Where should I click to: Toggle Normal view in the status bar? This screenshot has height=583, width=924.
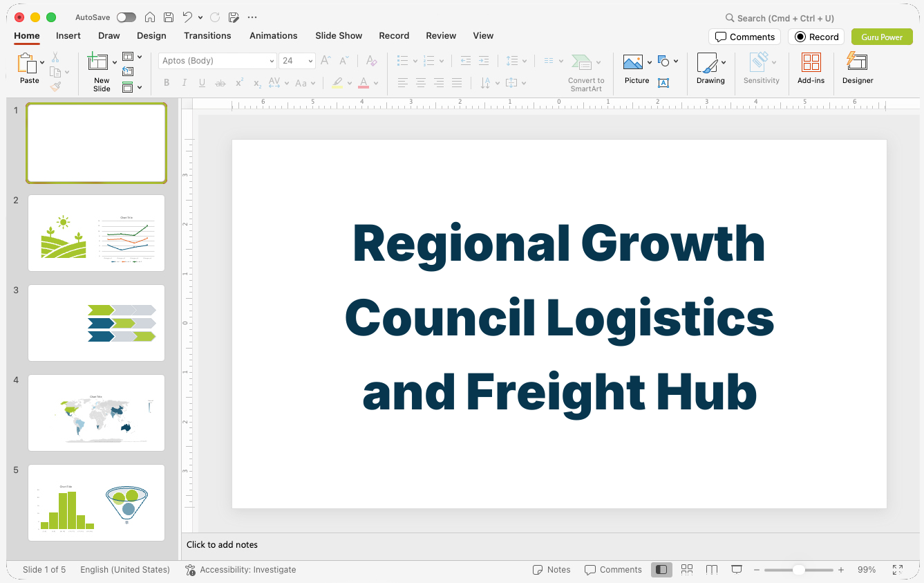(x=661, y=570)
